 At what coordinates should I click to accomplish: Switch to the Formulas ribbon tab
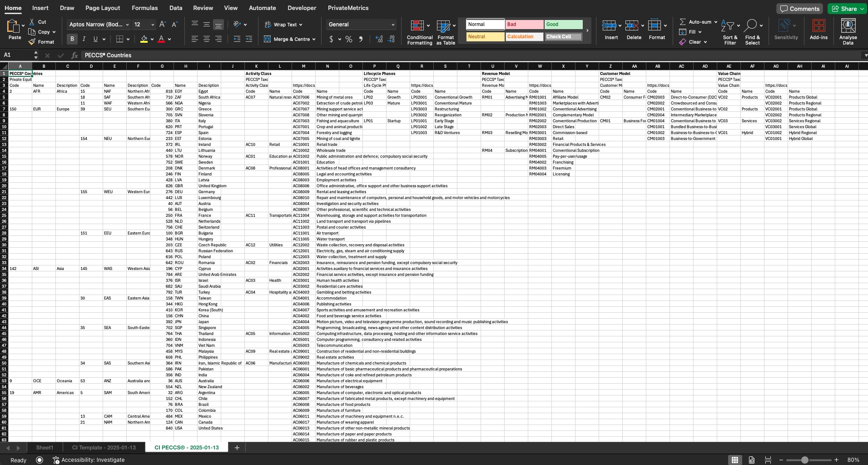point(144,8)
